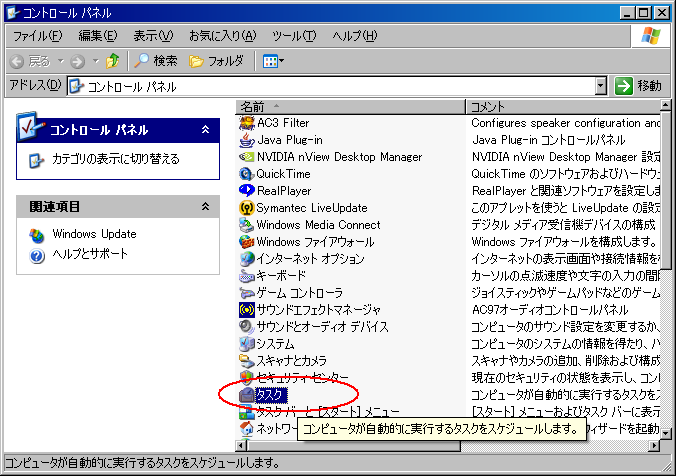Open the AC3 Filter icon

click(247, 123)
